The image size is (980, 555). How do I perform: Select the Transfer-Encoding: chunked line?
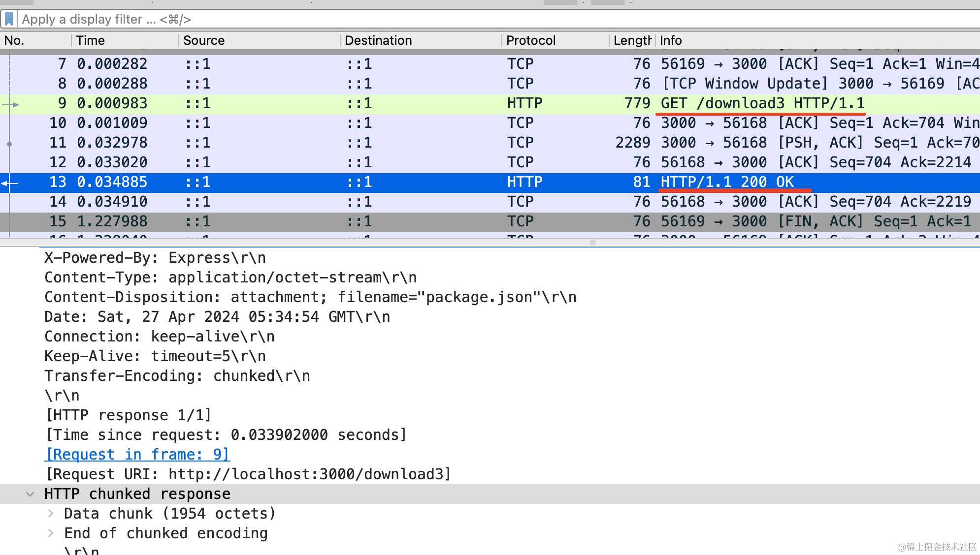click(x=177, y=376)
